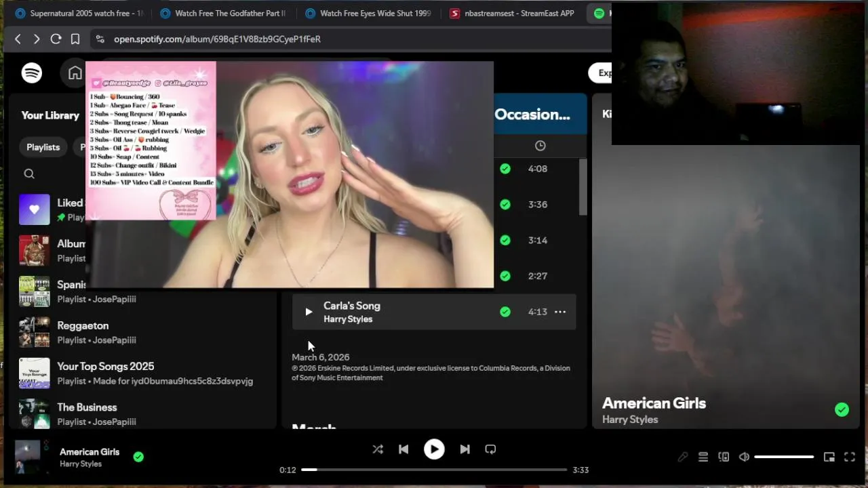Switch to the Eyes Wide Shut 1999 tab
Image resolution: width=868 pixels, height=488 pixels.
tap(368, 13)
